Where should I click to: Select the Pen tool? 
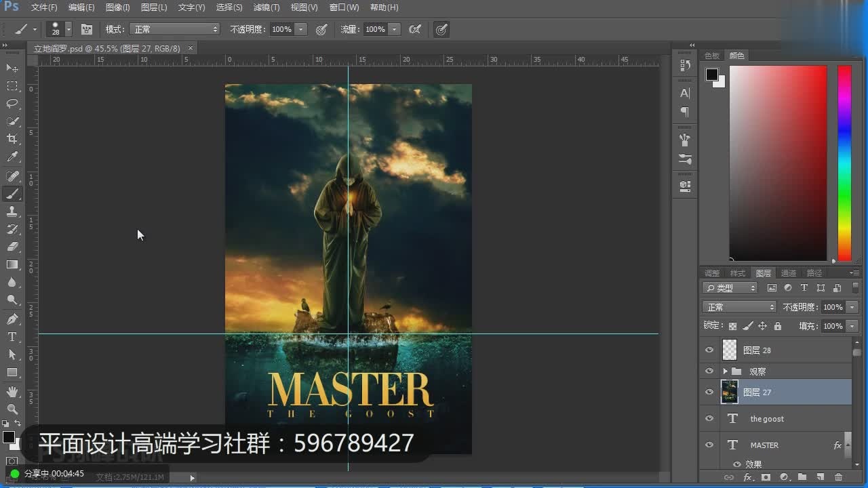(12, 319)
